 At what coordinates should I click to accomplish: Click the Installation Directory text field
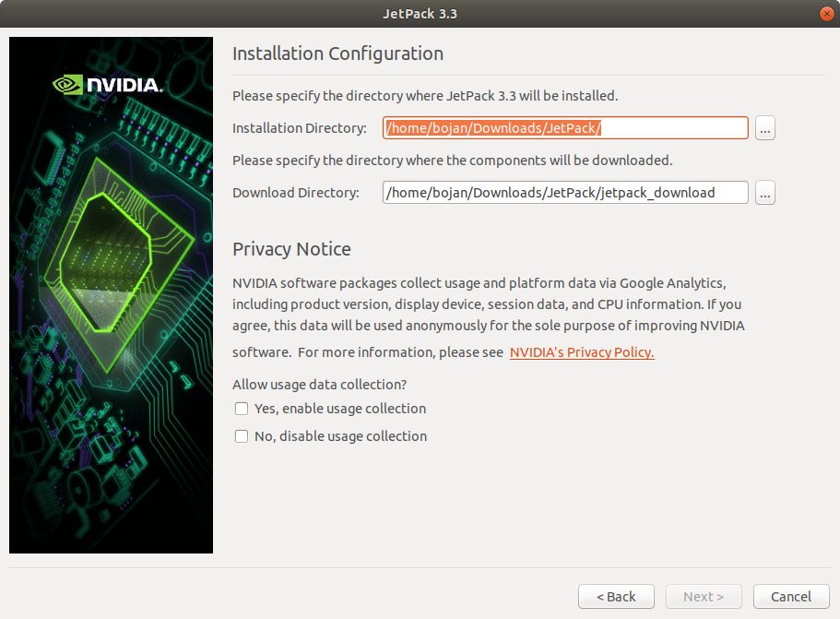pos(565,128)
